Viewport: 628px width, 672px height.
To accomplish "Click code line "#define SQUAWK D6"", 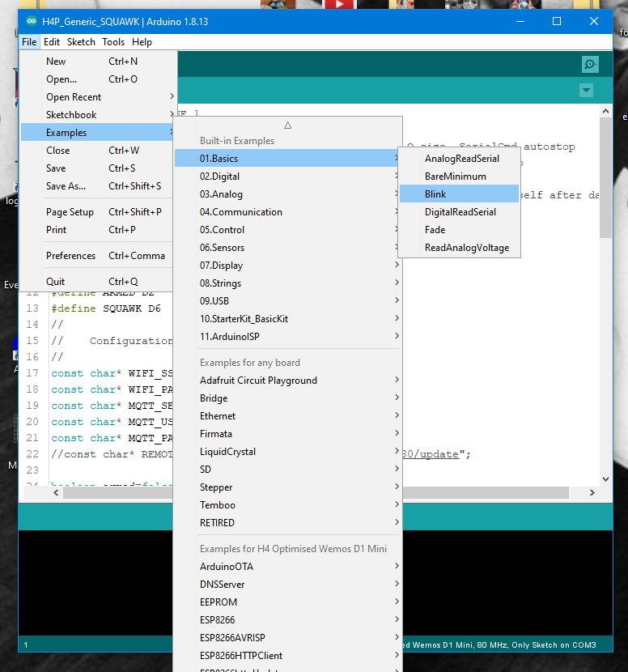I will (x=106, y=308).
